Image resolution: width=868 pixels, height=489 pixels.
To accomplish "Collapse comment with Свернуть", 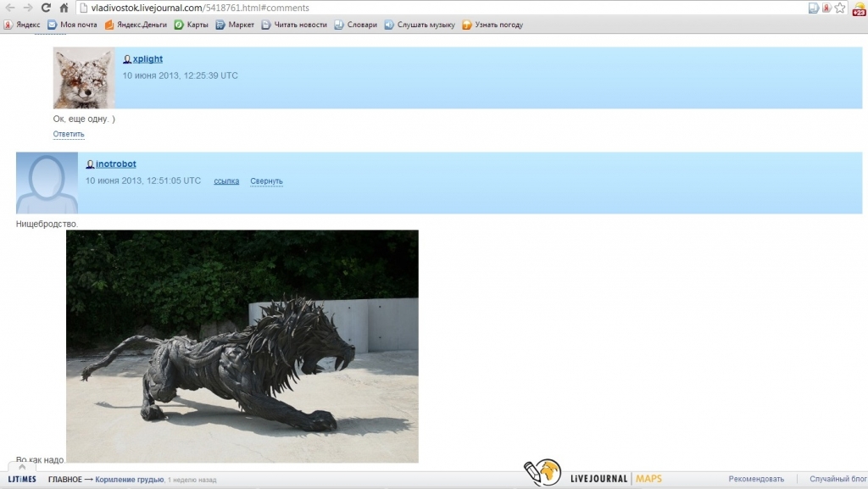I will click(x=266, y=181).
